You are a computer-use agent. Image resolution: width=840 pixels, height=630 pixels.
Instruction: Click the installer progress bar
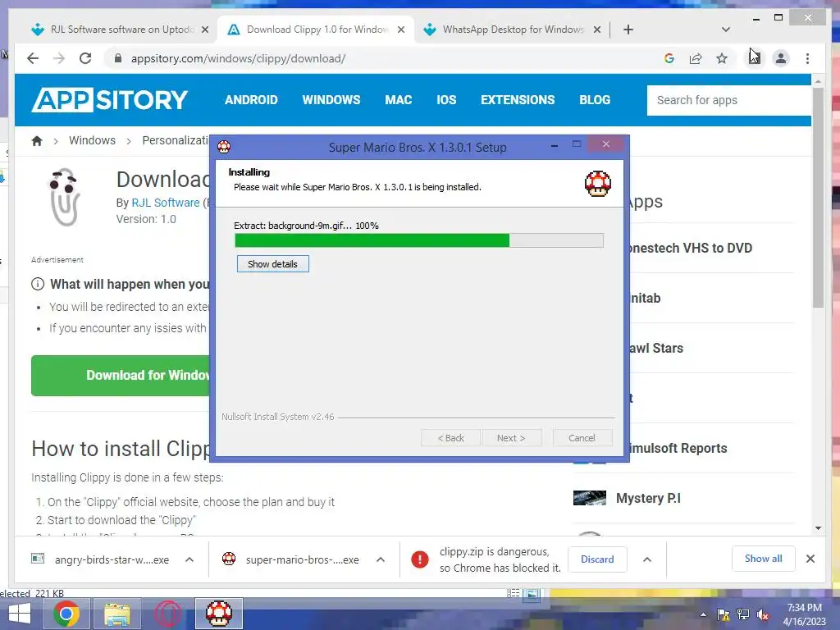(x=419, y=240)
